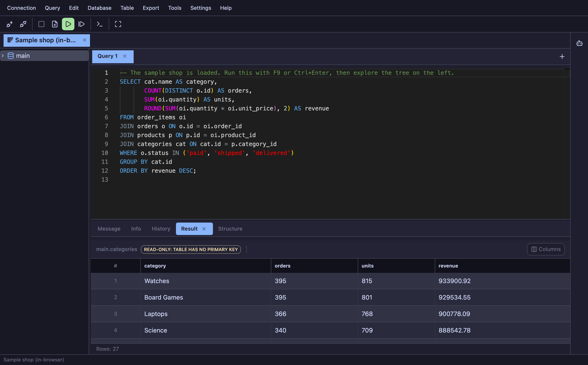Screen dimensions: 588x365
Task: Click the editor minimap scrollbar strip
Action: click(x=567, y=144)
